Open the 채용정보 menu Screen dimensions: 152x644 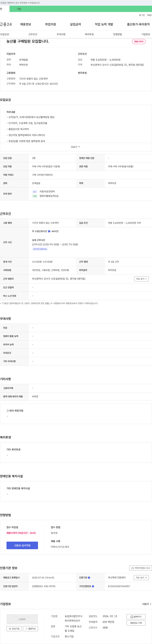25,24
